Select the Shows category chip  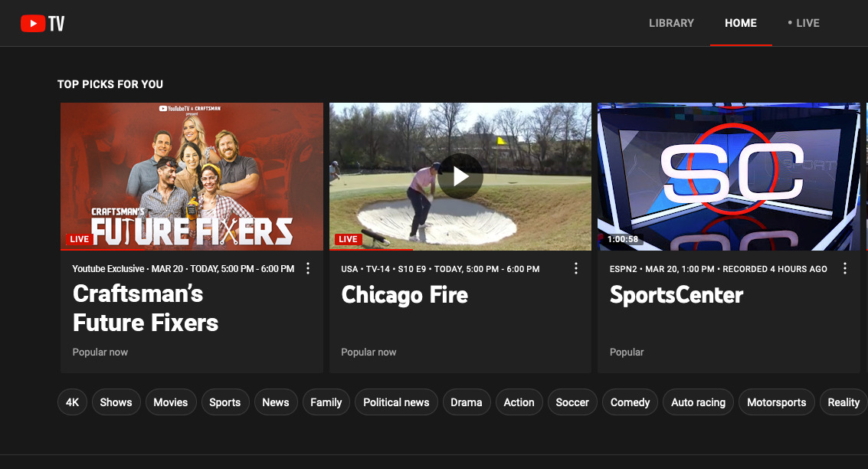[x=116, y=402]
